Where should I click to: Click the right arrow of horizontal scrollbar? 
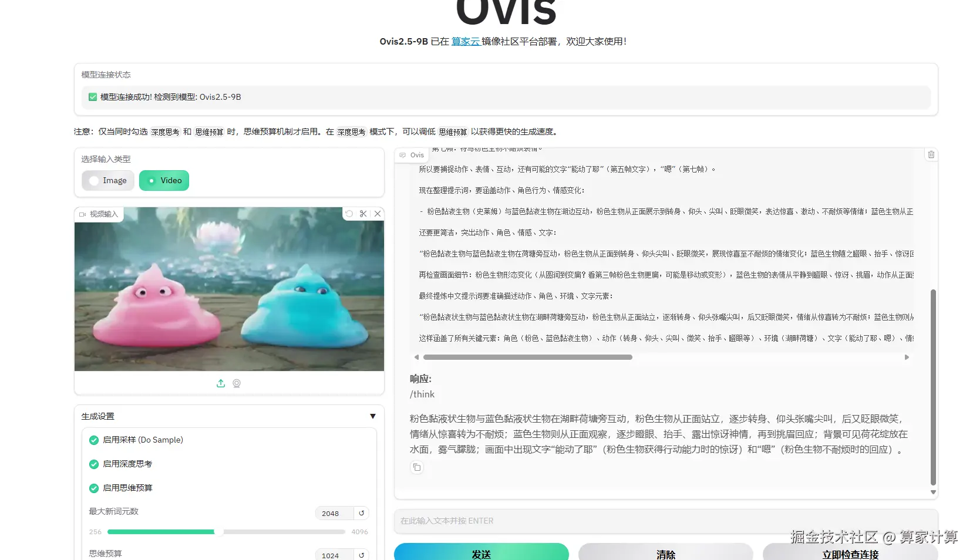[x=907, y=357]
